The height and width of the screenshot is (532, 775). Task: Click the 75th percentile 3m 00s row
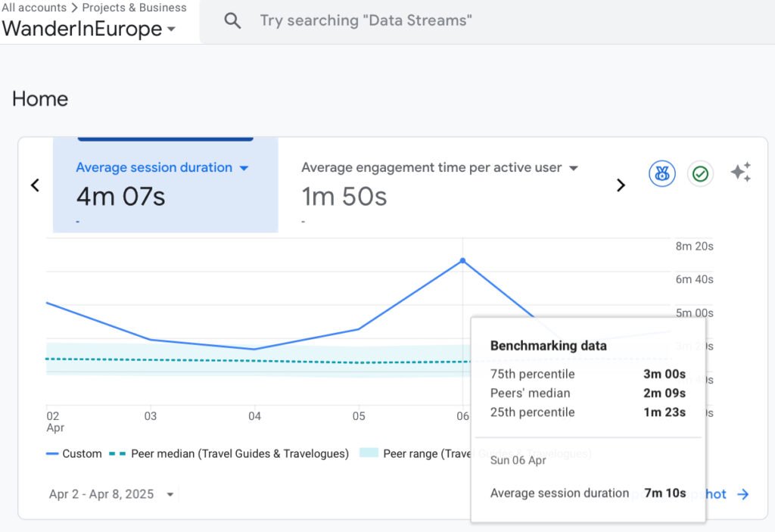pyautogui.click(x=587, y=374)
